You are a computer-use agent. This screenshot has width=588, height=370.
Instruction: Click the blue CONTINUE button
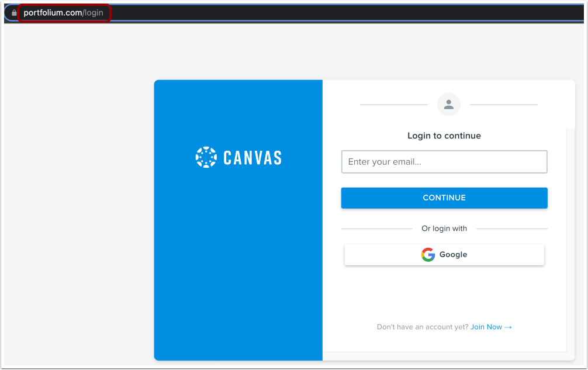click(444, 198)
